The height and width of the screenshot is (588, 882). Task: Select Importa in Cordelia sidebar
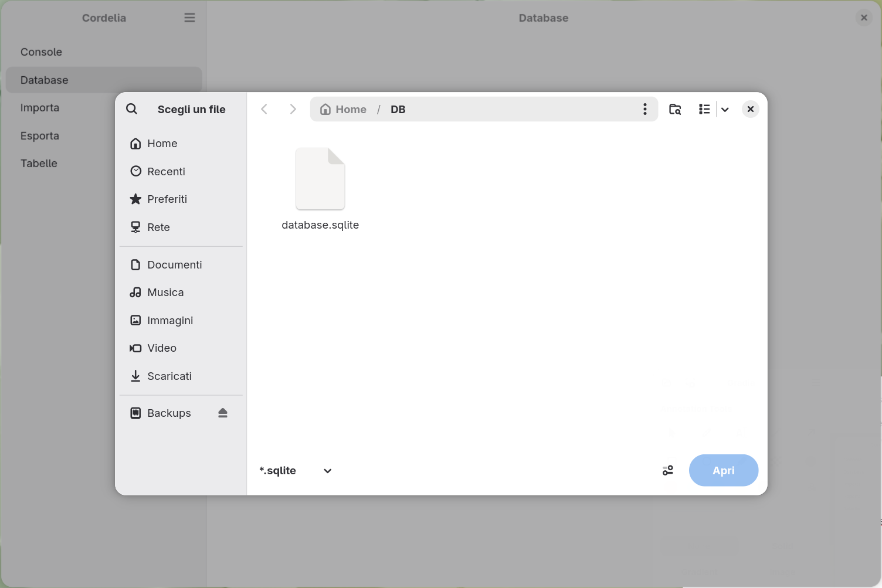[x=104, y=108]
